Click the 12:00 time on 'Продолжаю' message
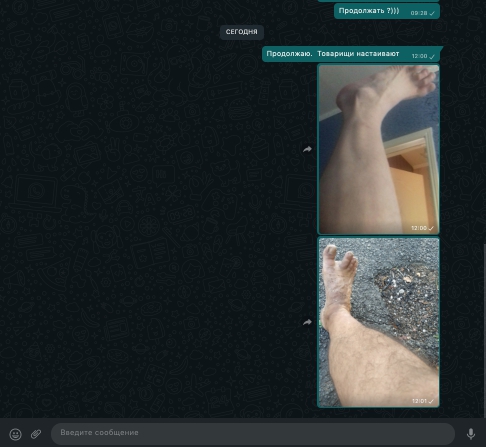Image resolution: width=486 pixels, height=447 pixels. (x=419, y=56)
